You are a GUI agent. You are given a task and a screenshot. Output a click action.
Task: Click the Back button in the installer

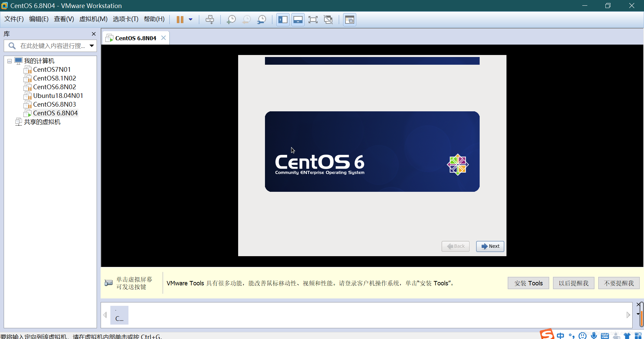[x=455, y=246]
